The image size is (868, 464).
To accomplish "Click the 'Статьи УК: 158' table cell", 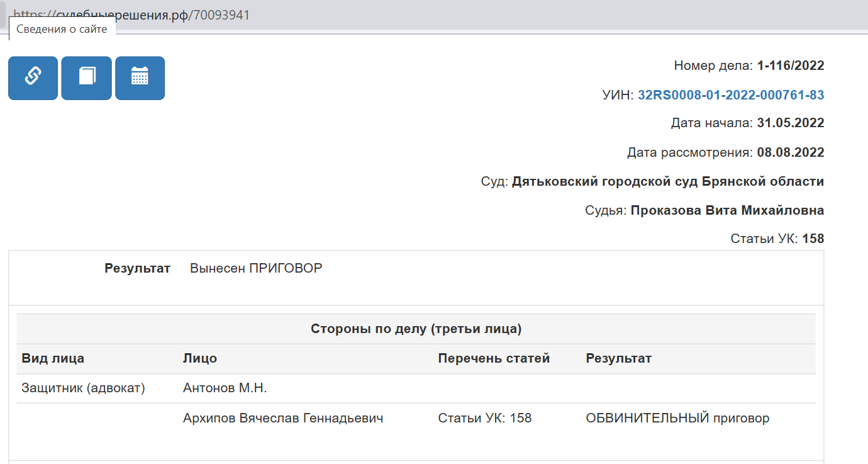I will [x=484, y=418].
